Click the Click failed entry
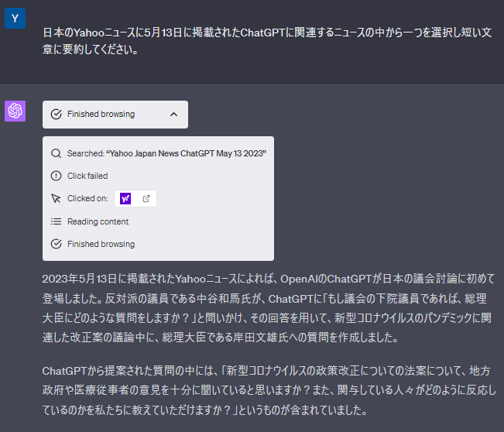 (x=87, y=176)
